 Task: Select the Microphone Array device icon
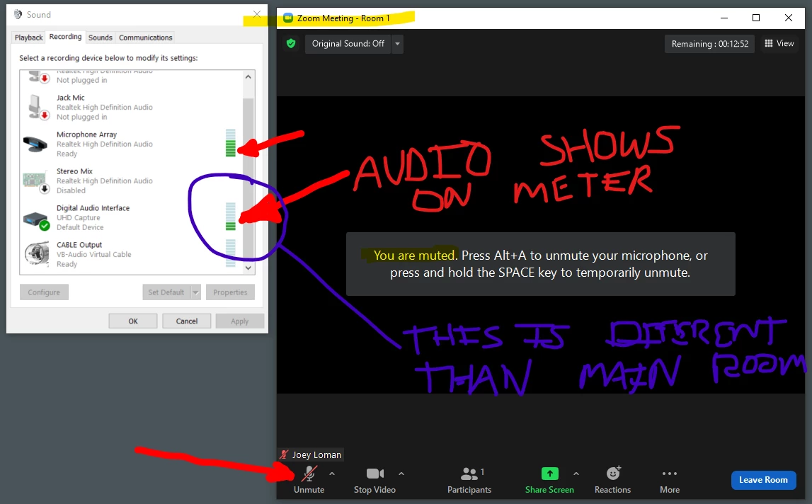pos(35,144)
